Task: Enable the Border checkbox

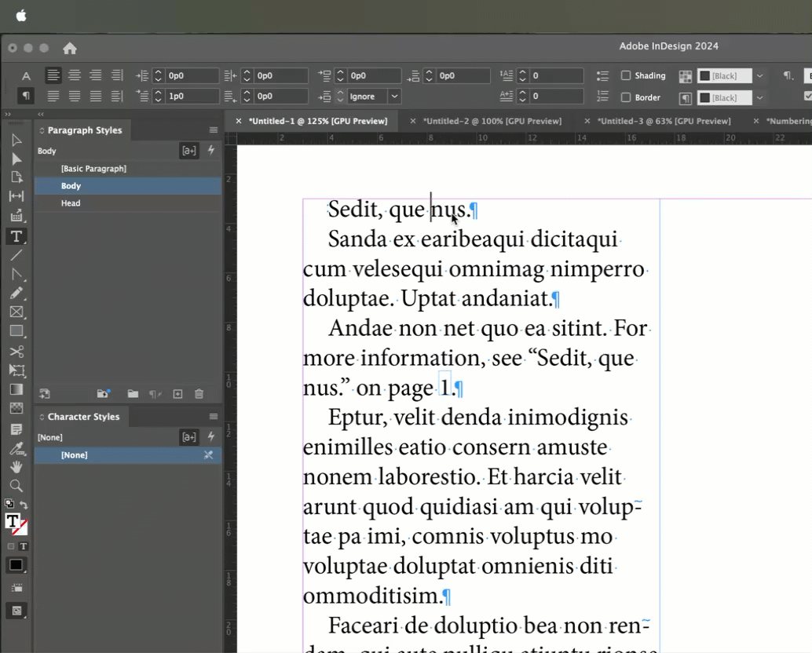Action: click(626, 97)
